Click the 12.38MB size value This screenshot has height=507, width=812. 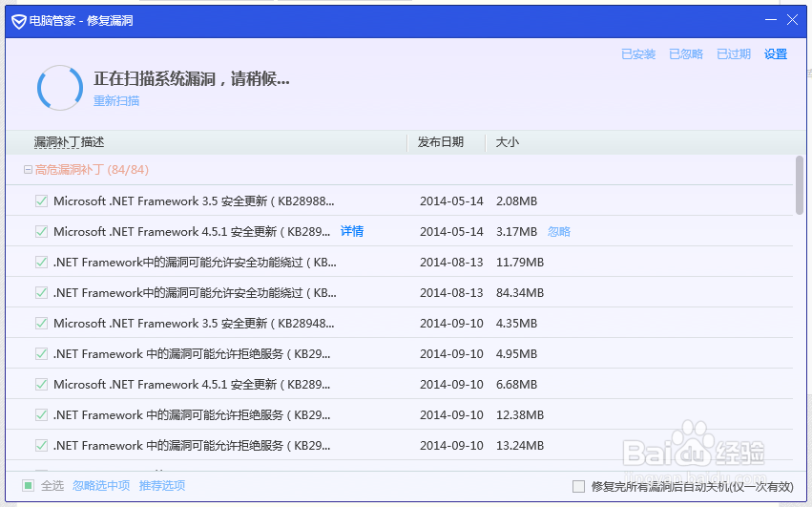[520, 414]
